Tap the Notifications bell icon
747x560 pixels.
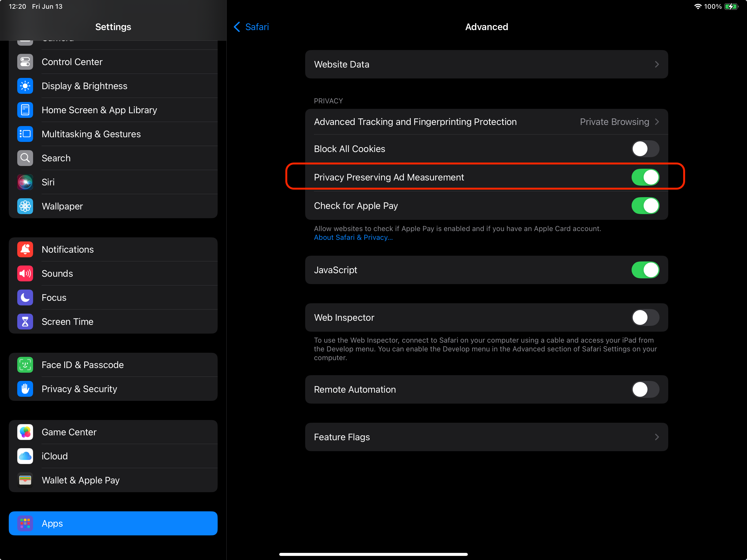click(25, 249)
